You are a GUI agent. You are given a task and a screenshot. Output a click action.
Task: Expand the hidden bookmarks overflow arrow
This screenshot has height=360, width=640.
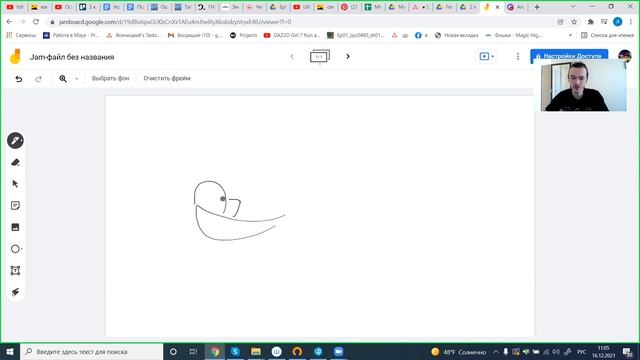click(570, 36)
